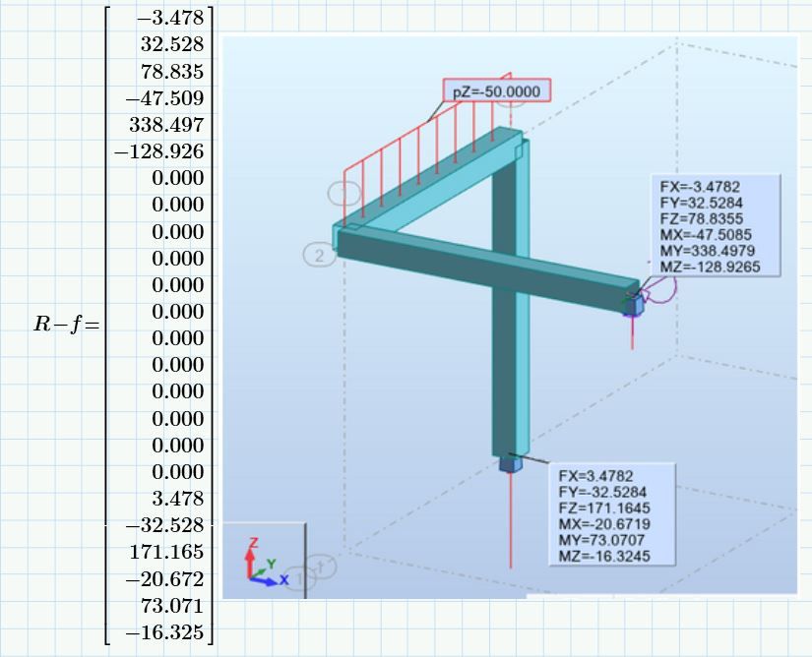This screenshot has height=657, width=812.
Task: Click the red distributed load arrows
Action: [427, 150]
